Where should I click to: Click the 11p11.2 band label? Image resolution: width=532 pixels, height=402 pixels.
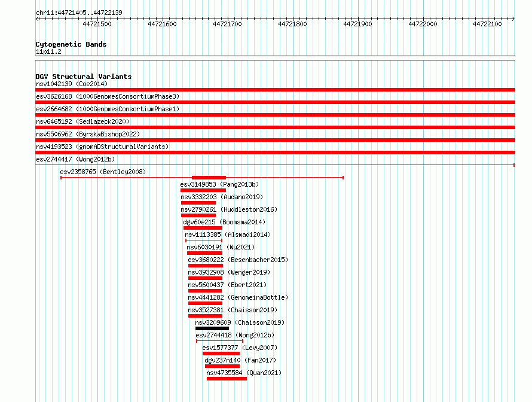click(x=48, y=51)
